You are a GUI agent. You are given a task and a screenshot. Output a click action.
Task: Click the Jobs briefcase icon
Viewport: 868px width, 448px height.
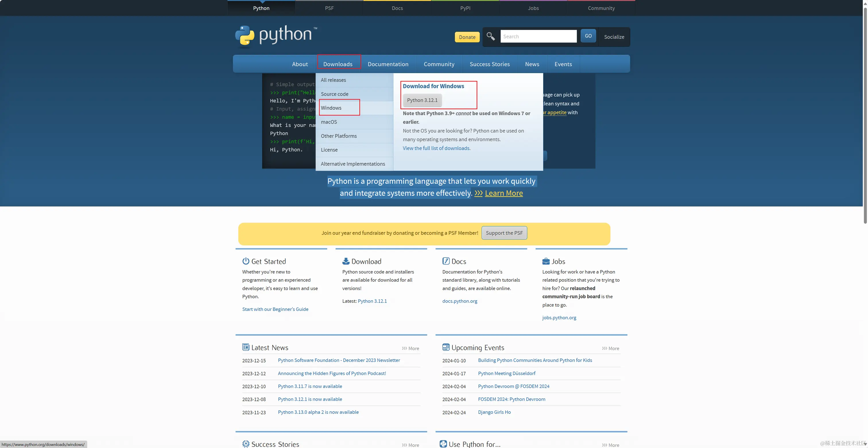(546, 261)
